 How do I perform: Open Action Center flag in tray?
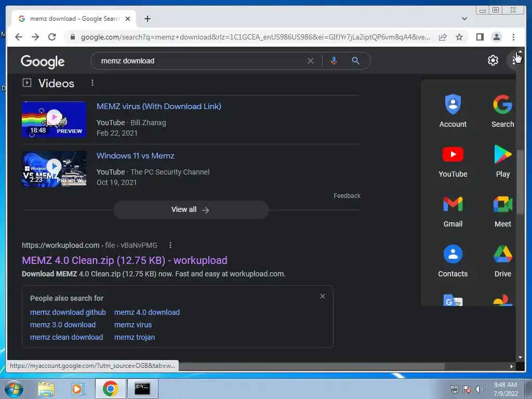(467, 389)
